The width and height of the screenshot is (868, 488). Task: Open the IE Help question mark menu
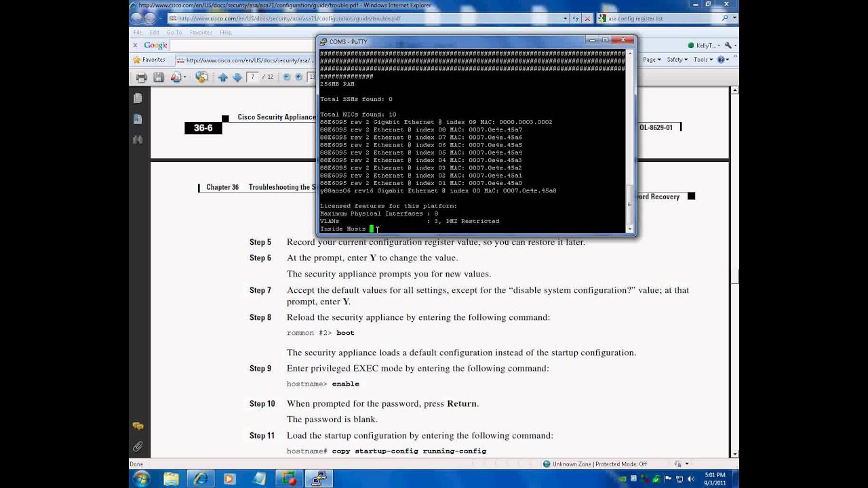(724, 60)
